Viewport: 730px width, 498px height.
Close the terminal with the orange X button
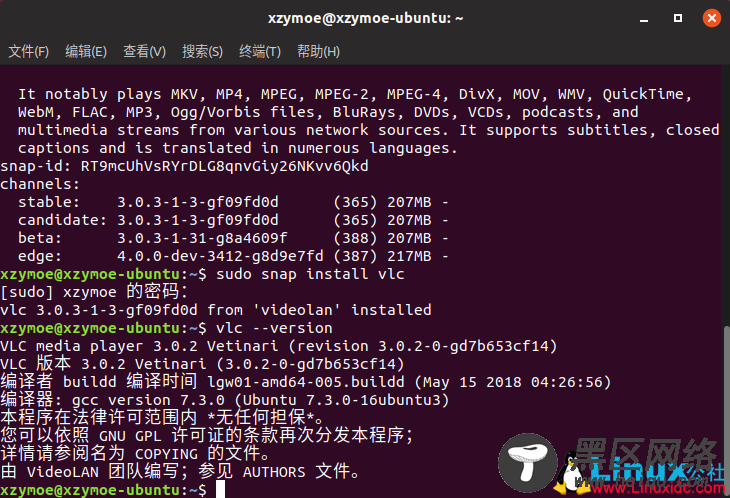(711, 18)
